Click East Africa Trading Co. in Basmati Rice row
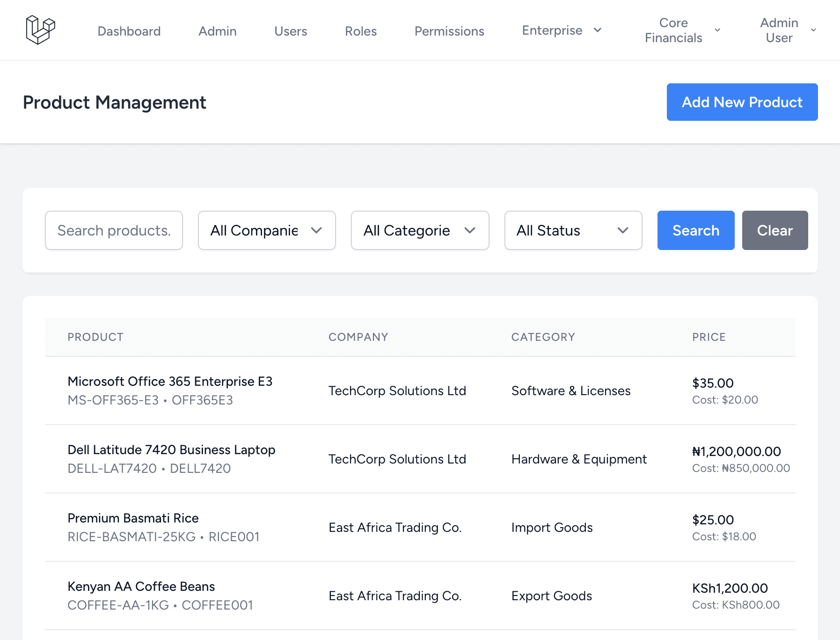The height and width of the screenshot is (640, 840). pyautogui.click(x=395, y=527)
